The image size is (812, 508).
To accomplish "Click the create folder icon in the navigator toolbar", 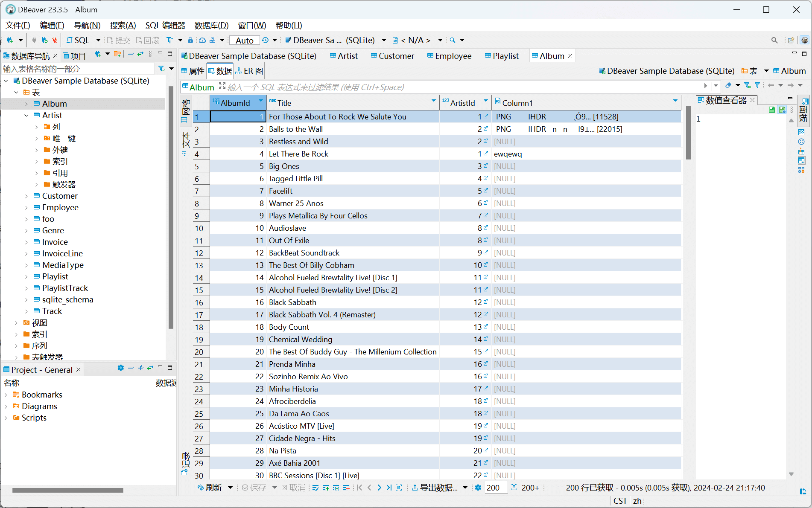I will (117, 54).
